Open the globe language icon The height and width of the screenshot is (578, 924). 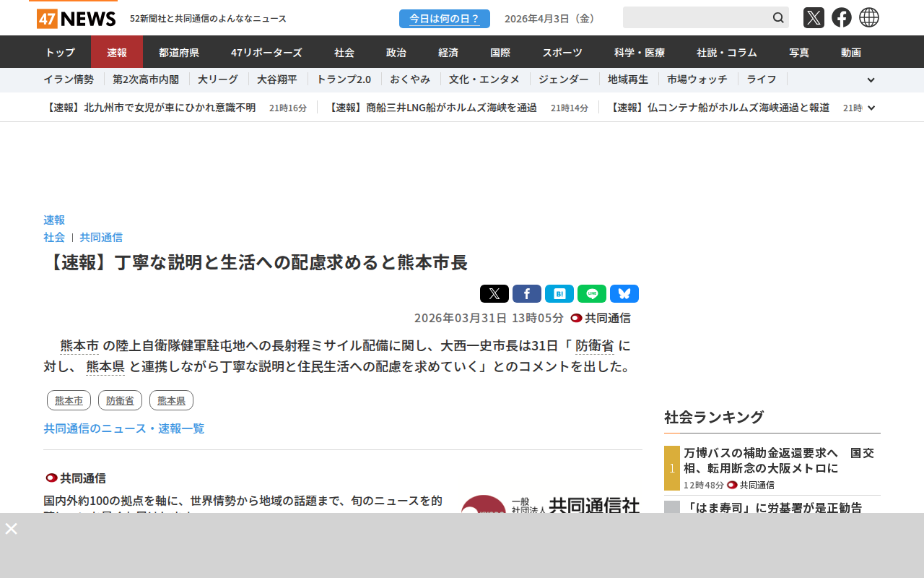[869, 17]
